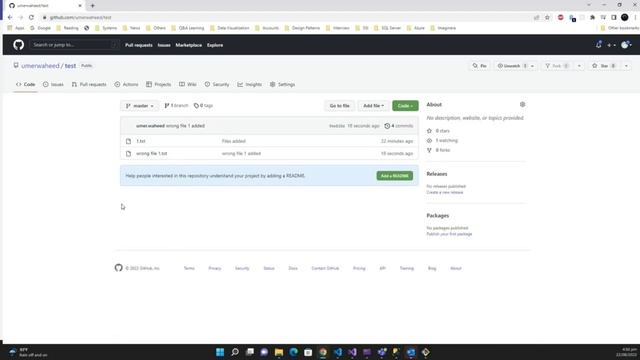
Task: View the 1 branch link
Action: tap(176, 106)
